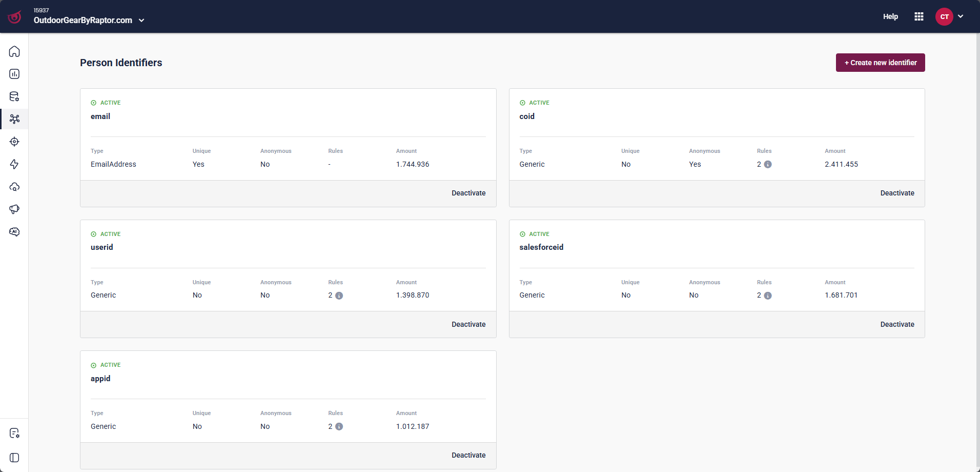Image resolution: width=980 pixels, height=472 pixels.
Task: Click the Person Identifiers heading
Action: click(x=121, y=63)
